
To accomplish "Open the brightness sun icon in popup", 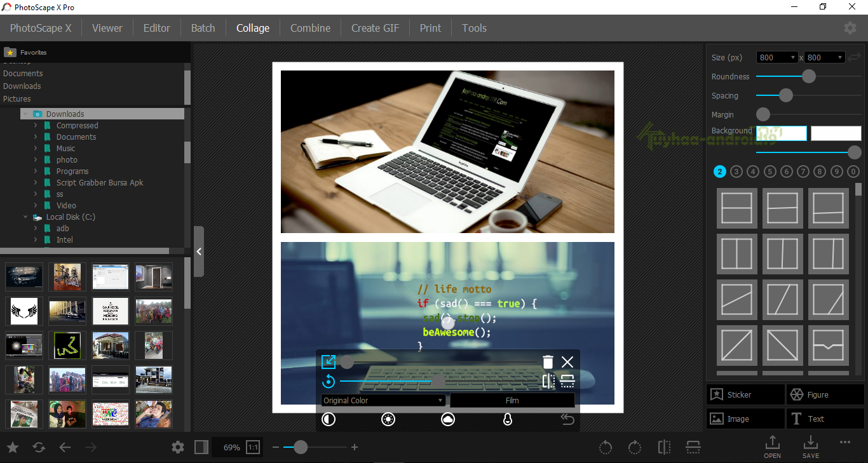I will pyautogui.click(x=388, y=419).
